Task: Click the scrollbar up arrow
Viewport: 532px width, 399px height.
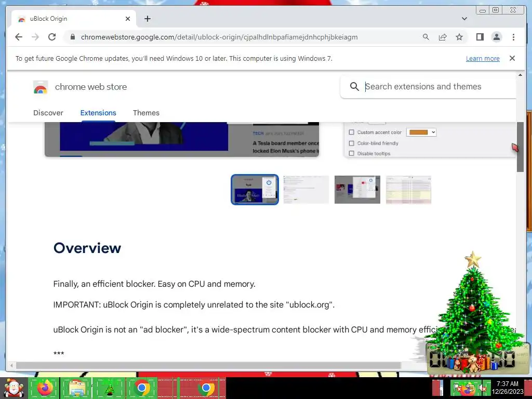Action: click(520, 75)
